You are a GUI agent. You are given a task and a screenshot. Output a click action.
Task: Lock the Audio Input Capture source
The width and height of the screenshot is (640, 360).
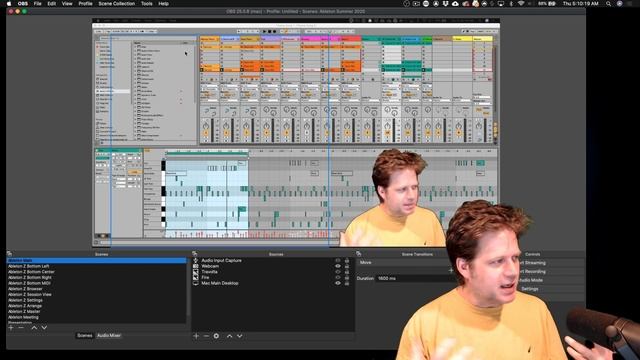[x=347, y=260]
